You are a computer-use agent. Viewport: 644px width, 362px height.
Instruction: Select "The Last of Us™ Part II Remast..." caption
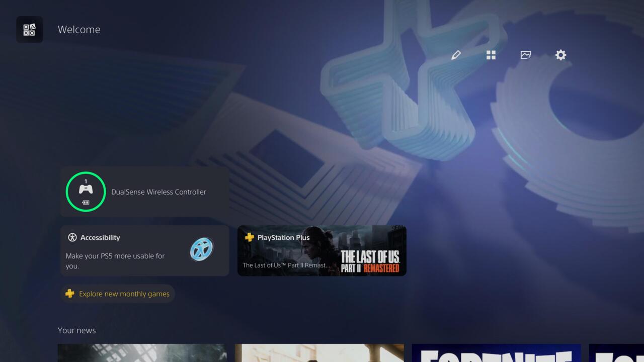click(286, 265)
